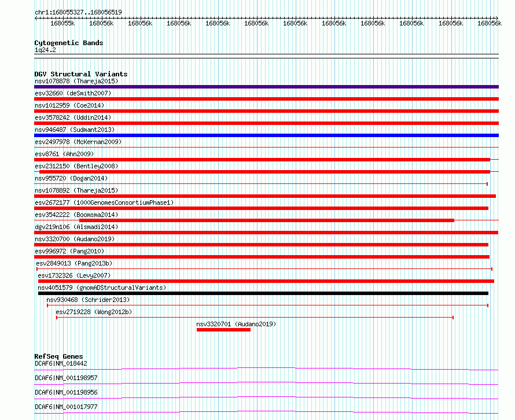Click the short red bar under nsv3320701
This screenshot has width=515, height=420.
pyautogui.click(x=224, y=330)
